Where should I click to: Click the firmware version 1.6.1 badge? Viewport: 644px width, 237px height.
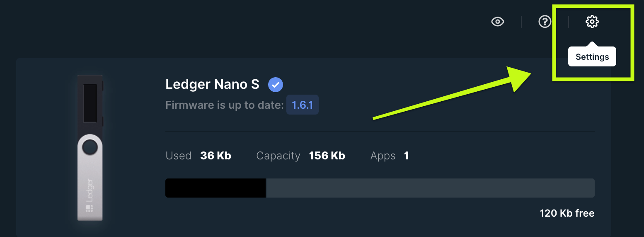point(303,105)
